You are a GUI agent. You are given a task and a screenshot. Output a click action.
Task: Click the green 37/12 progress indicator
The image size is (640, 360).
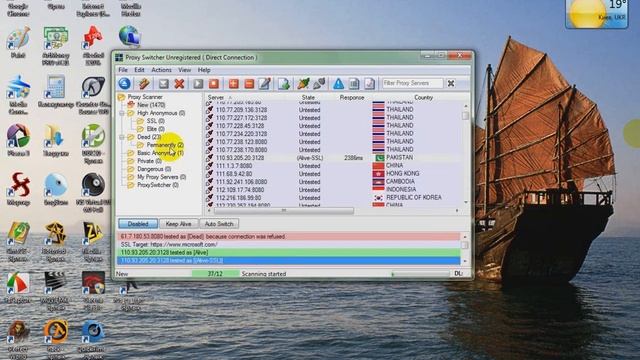coord(215,274)
